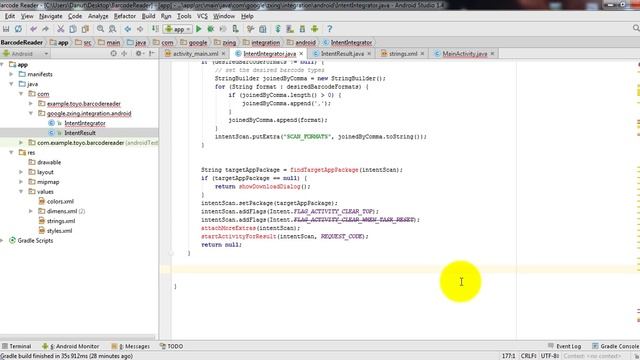
Task: Click the Save All toolbar icon
Action: (6, 29)
